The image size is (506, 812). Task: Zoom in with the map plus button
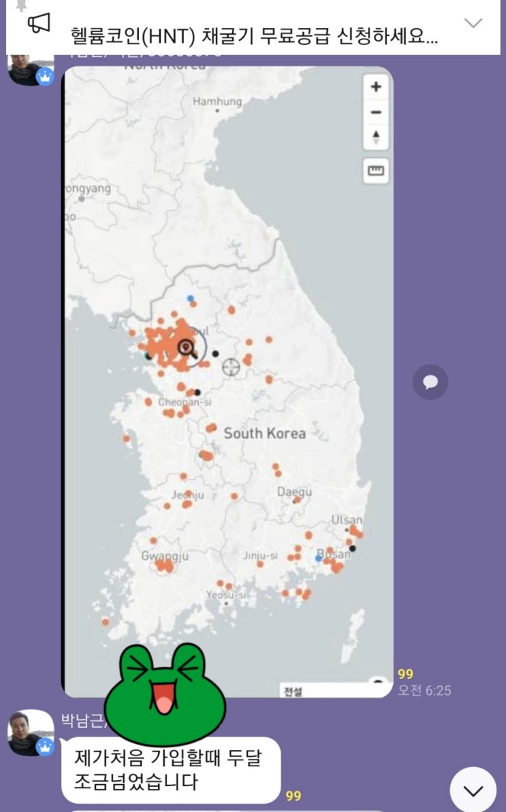pyautogui.click(x=376, y=86)
